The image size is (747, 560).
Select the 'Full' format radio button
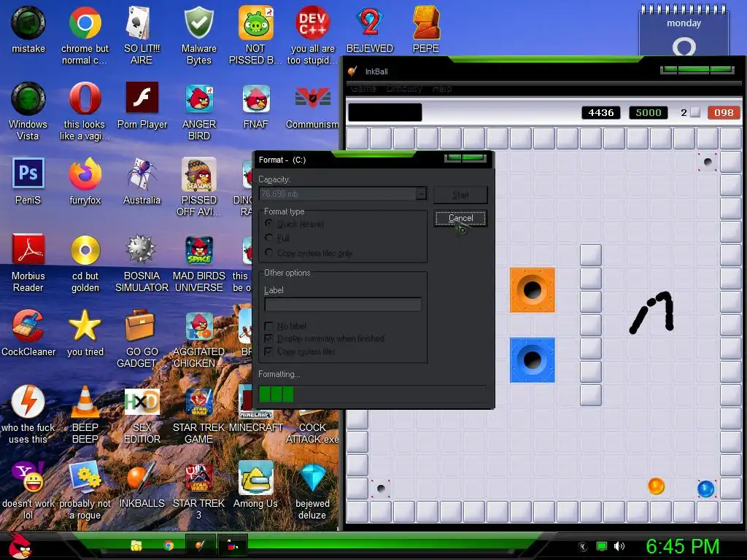point(269,238)
